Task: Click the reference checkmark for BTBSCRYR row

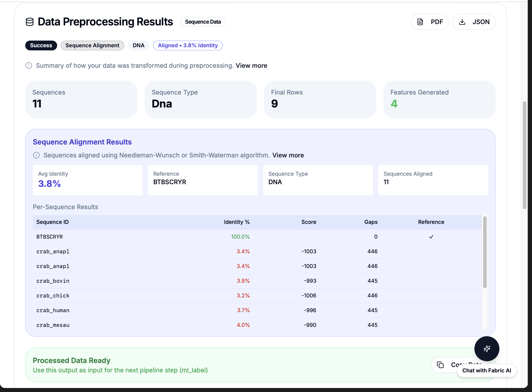Action: [x=431, y=237]
